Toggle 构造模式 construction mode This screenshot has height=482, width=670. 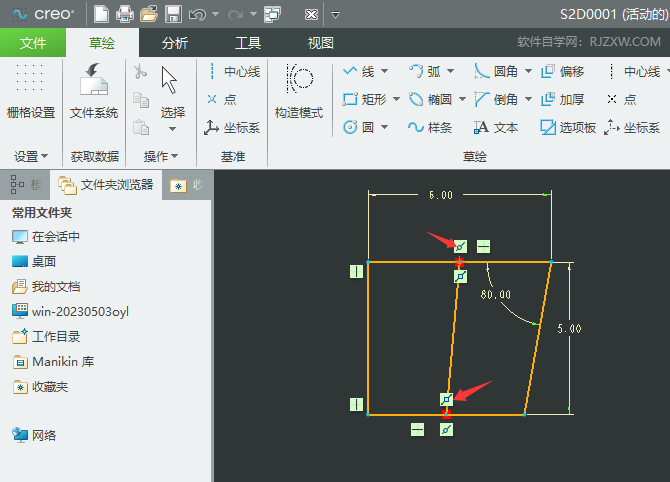coord(299,91)
